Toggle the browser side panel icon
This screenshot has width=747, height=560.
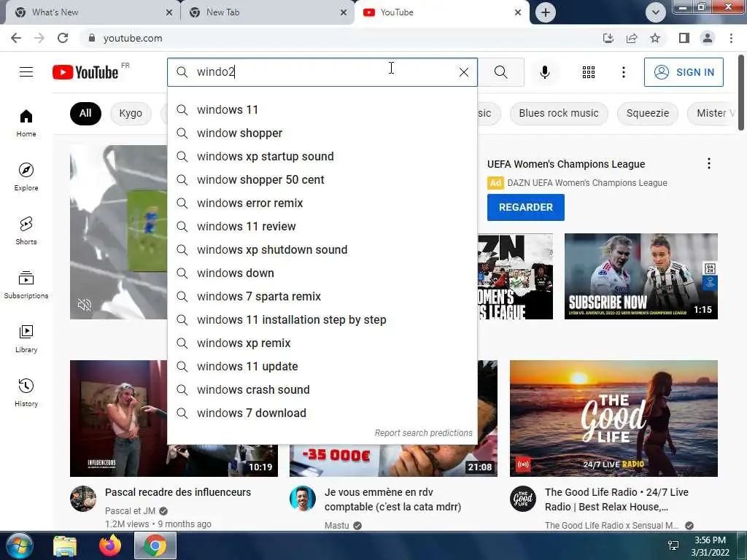[x=684, y=38]
